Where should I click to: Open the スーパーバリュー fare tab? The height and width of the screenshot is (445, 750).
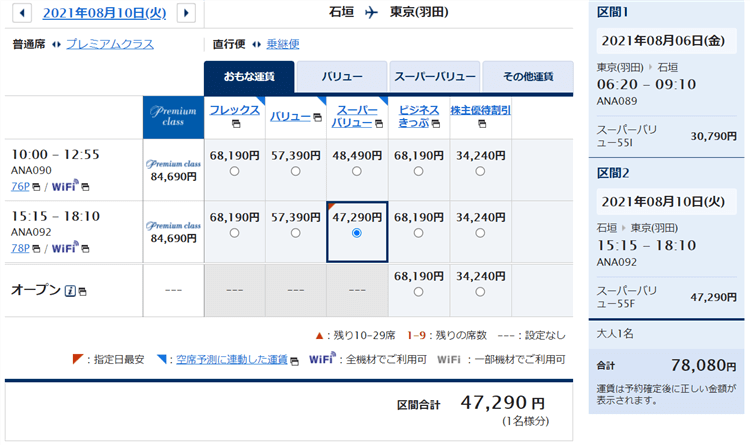434,76
